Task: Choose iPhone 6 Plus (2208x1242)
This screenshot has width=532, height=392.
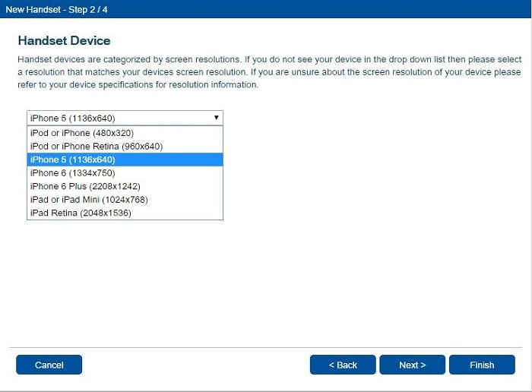Action: [x=125, y=186]
